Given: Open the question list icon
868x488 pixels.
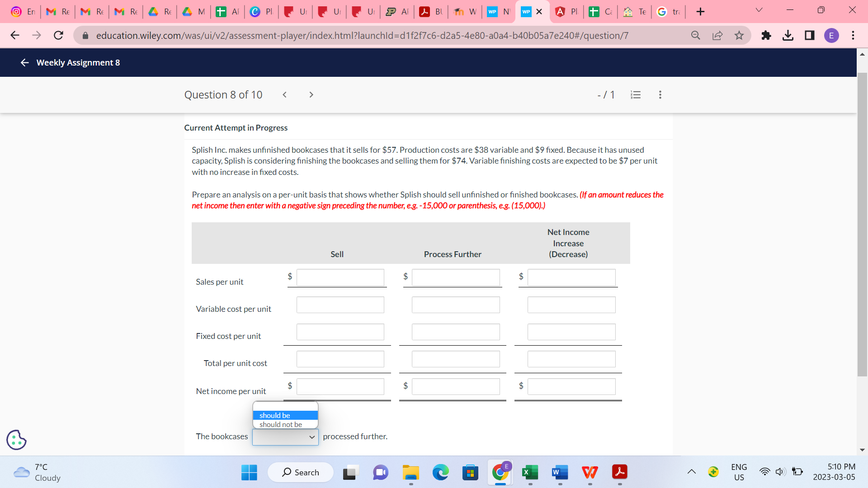Looking at the screenshot, I should point(636,95).
